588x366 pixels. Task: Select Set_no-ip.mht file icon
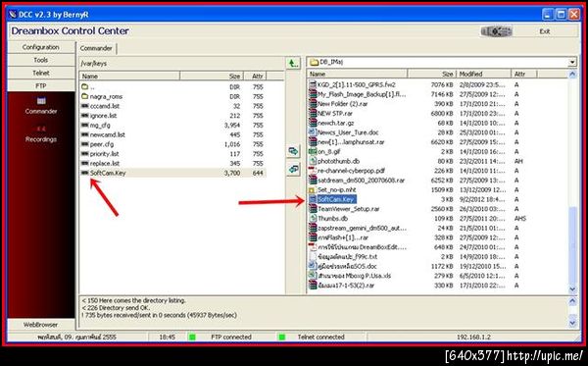click(313, 189)
